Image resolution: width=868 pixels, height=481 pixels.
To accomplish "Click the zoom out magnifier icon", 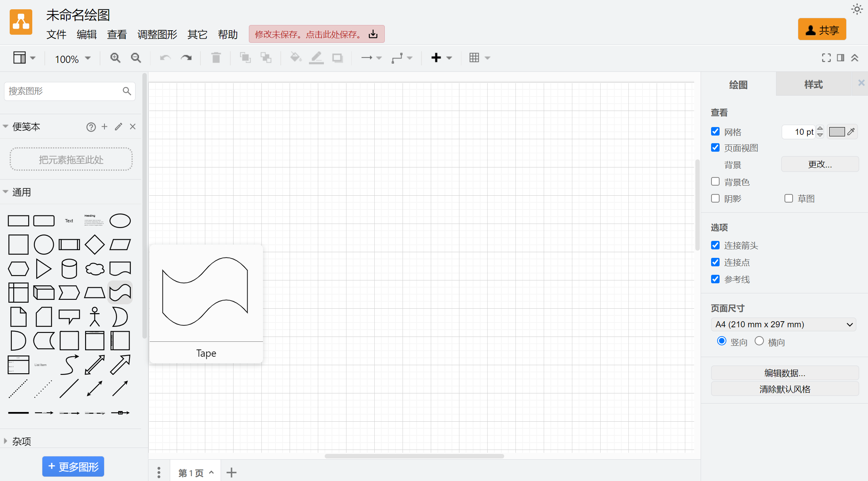I will pyautogui.click(x=136, y=58).
